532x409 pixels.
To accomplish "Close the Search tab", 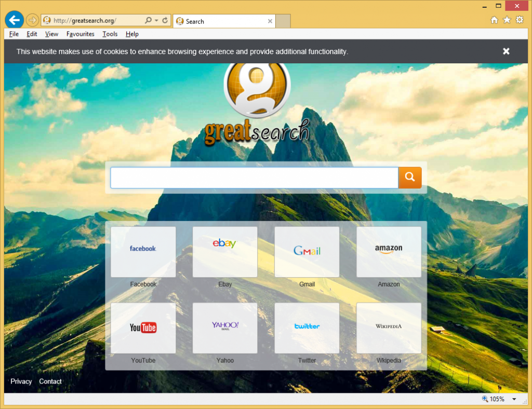I will coord(270,21).
